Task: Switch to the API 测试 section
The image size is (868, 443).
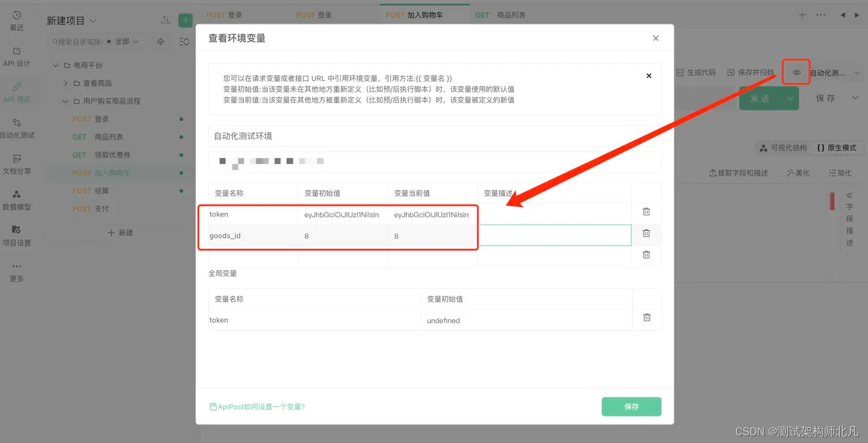Action: click(17, 92)
